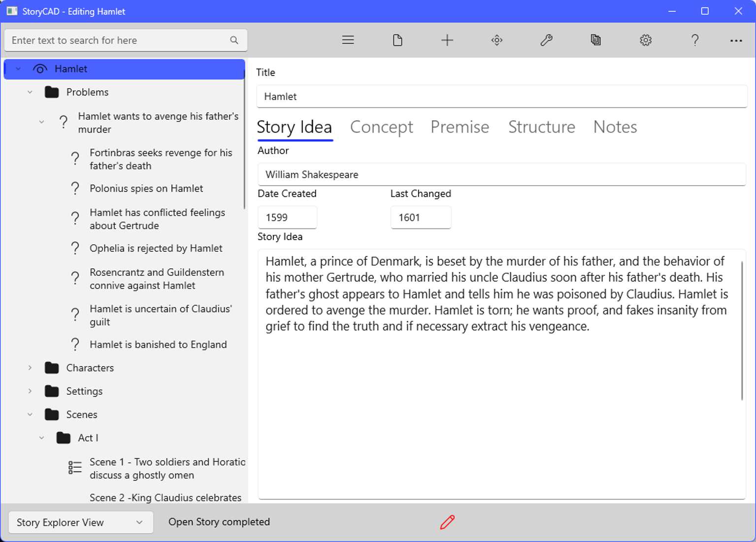This screenshot has width=756, height=542.
Task: Switch to the Structure tab
Action: pos(541,127)
